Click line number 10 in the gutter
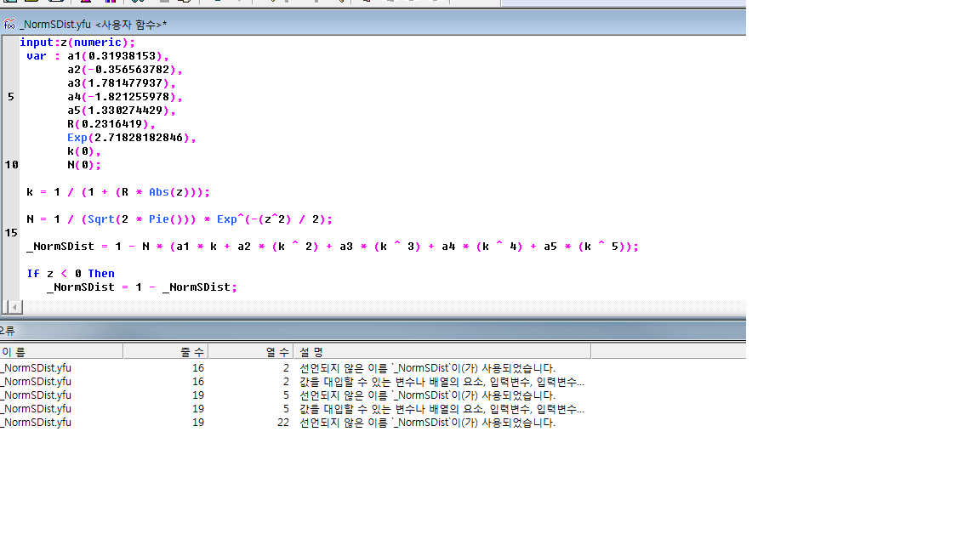This screenshot has height=551, width=980. point(10,165)
